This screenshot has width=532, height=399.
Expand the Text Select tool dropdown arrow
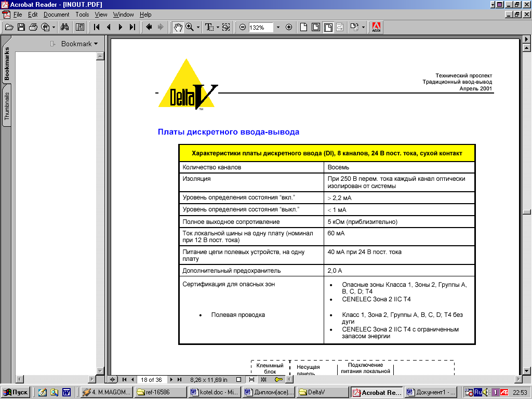coord(218,27)
